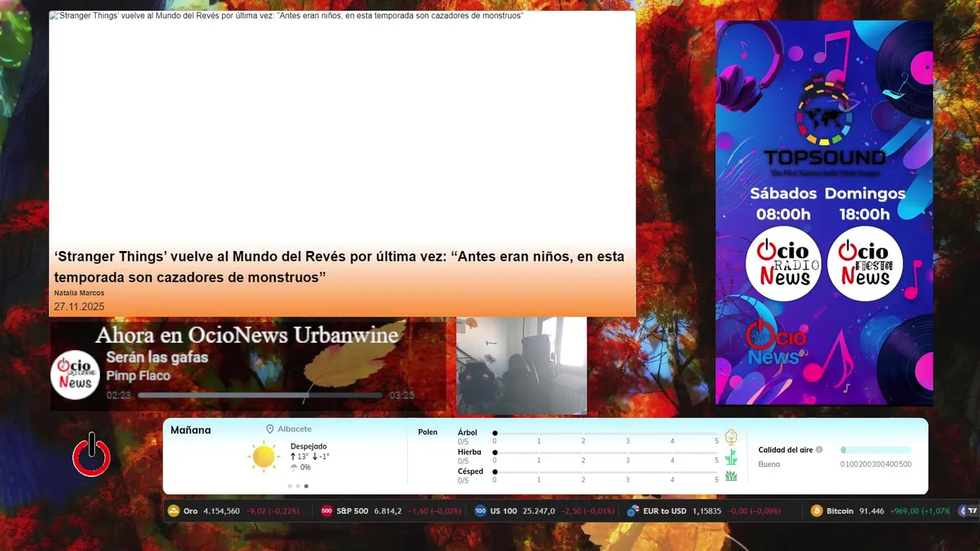Click the article date 27.11.2025
This screenshot has height=551, width=980.
[x=79, y=307]
